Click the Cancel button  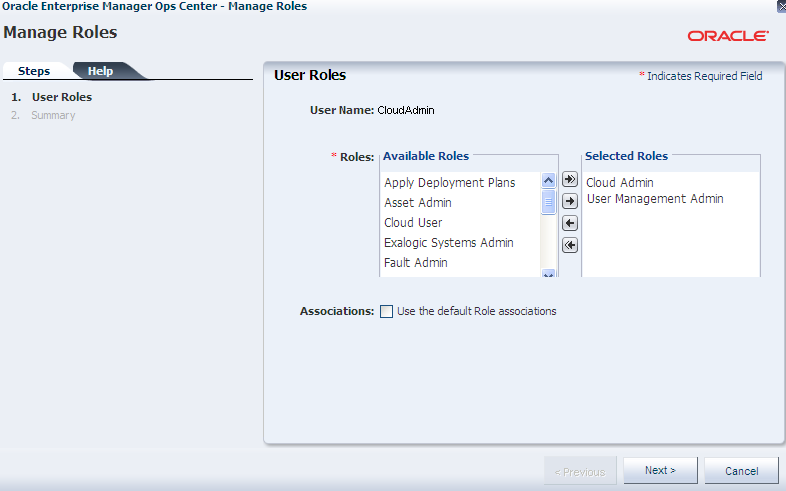point(741,471)
